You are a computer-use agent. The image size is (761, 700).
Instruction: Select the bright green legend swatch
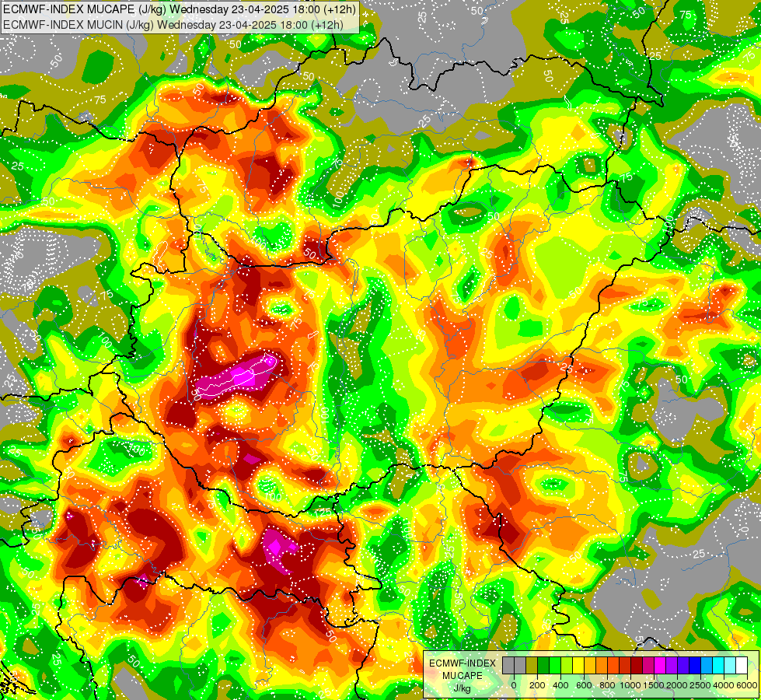point(555,666)
